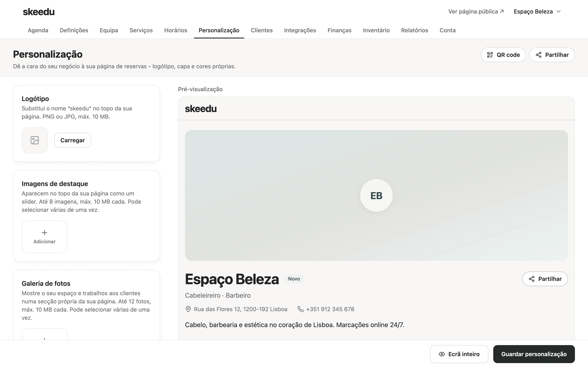Image resolution: width=588 pixels, height=368 pixels.
Task: Select the Horários tab
Action: pyautogui.click(x=175, y=30)
